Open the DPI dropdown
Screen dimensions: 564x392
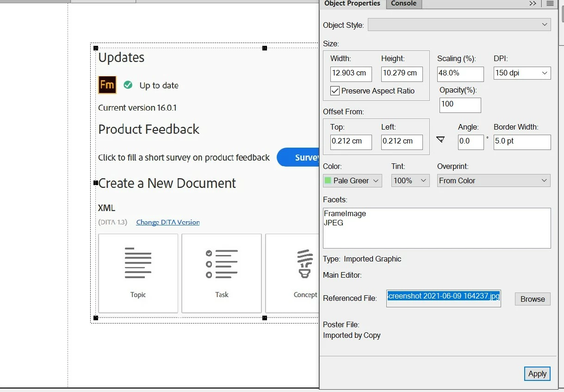(x=522, y=73)
